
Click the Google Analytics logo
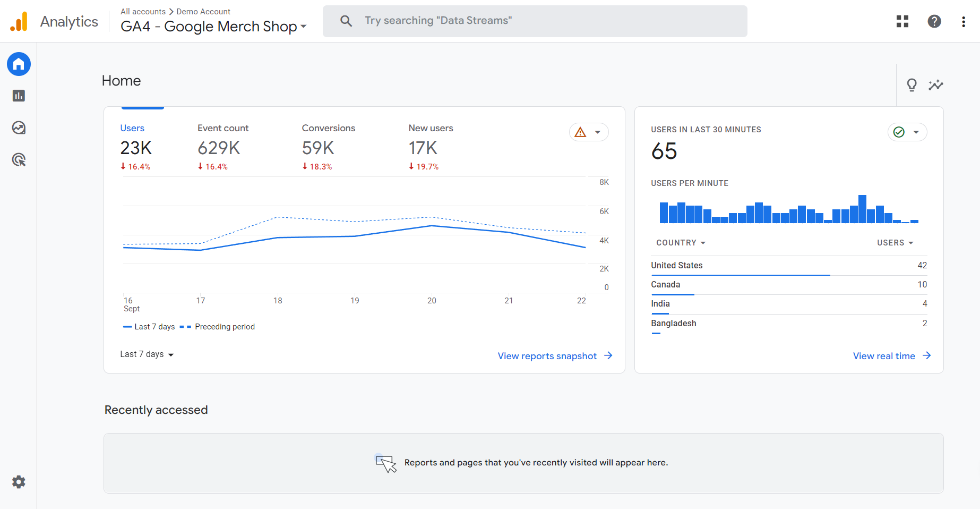click(x=19, y=21)
